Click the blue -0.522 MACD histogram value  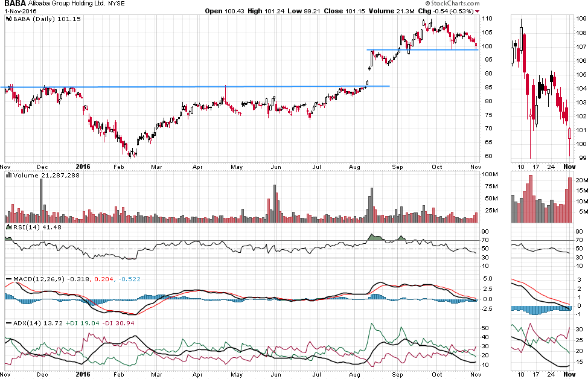[x=129, y=279]
